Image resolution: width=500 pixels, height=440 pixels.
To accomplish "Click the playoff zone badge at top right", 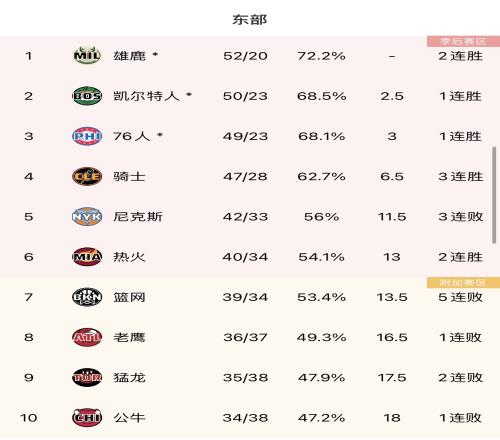I will point(463,41).
